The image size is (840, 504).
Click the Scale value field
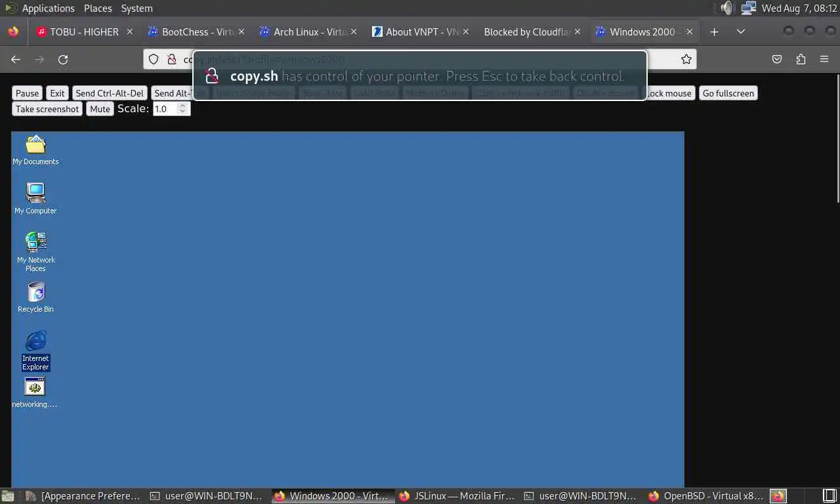point(165,109)
